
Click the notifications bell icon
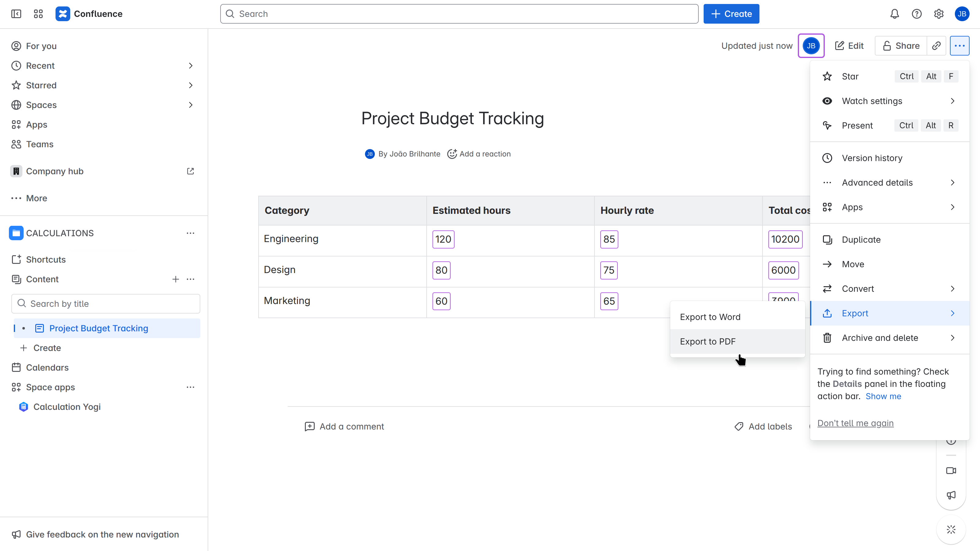coord(894,14)
